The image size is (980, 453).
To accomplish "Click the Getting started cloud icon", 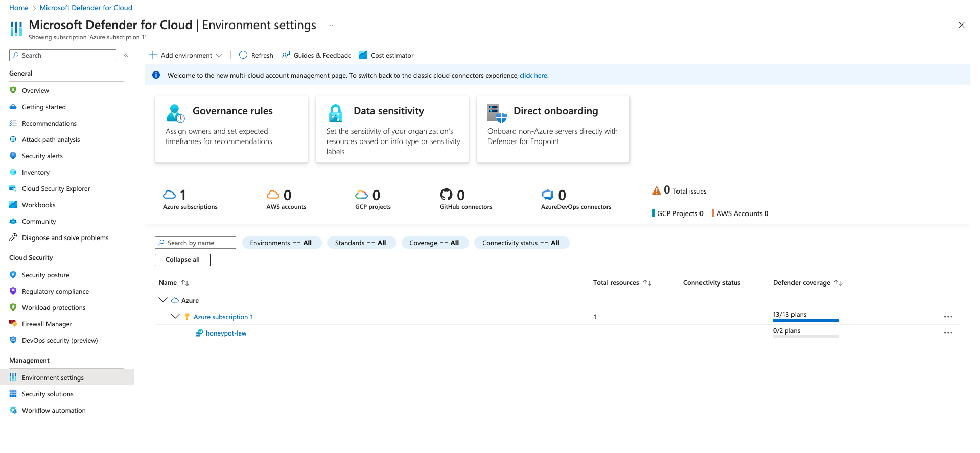I will click(13, 107).
